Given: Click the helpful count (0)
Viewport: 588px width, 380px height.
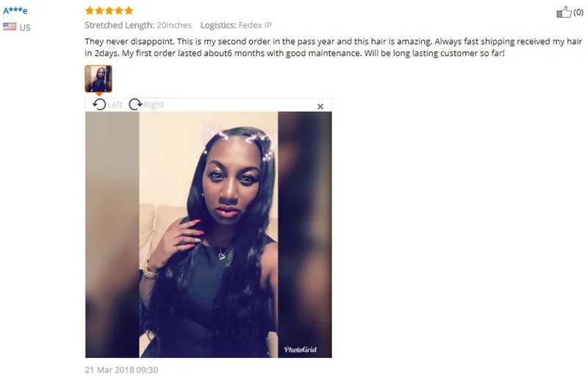Looking at the screenshot, I should [x=578, y=12].
